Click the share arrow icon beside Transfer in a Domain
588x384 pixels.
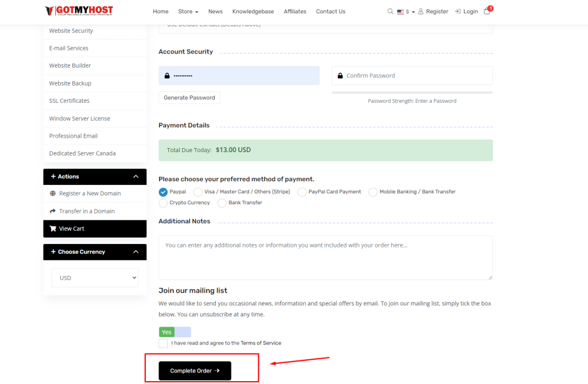(53, 211)
